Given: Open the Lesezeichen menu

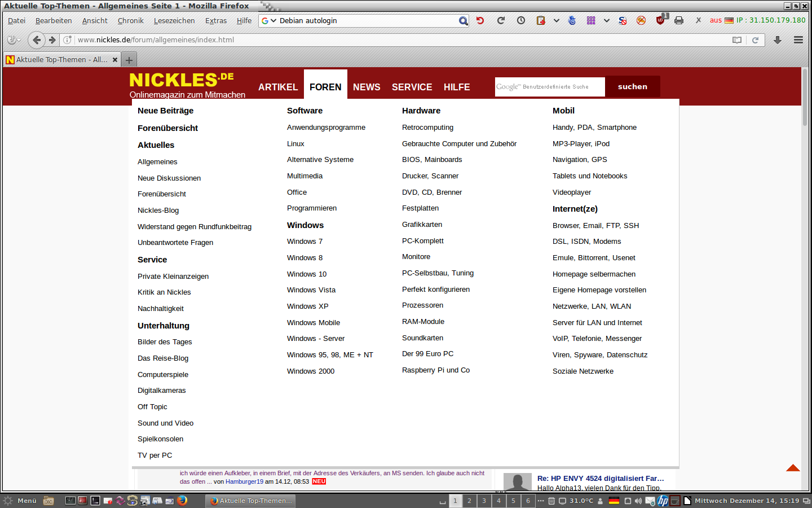Looking at the screenshot, I should 174,21.
